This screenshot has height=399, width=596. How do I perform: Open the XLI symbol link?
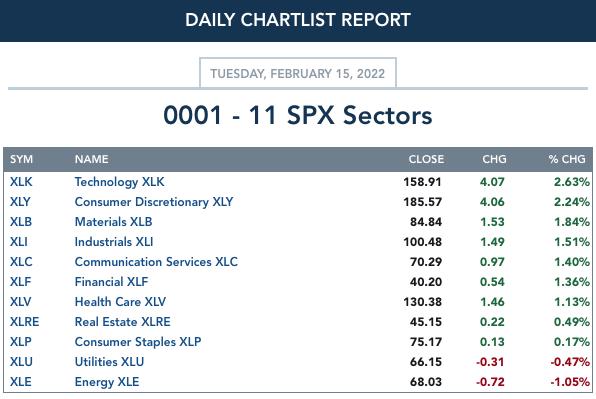[x=19, y=242]
